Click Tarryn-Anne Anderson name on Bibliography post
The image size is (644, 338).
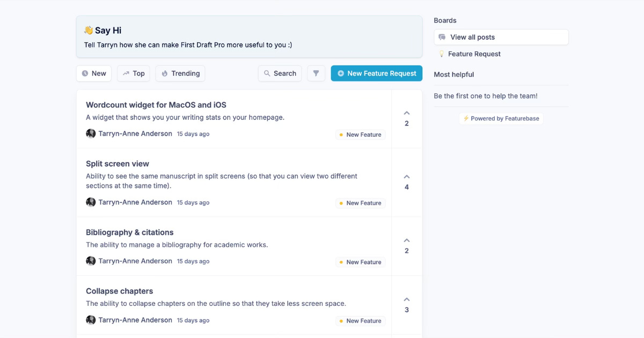(135, 261)
